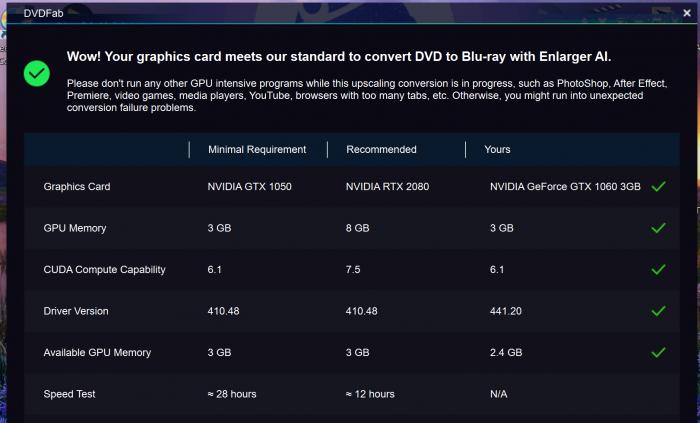The height and width of the screenshot is (423, 700).
Task: Click the DVDFab title text
Action: coord(43,13)
